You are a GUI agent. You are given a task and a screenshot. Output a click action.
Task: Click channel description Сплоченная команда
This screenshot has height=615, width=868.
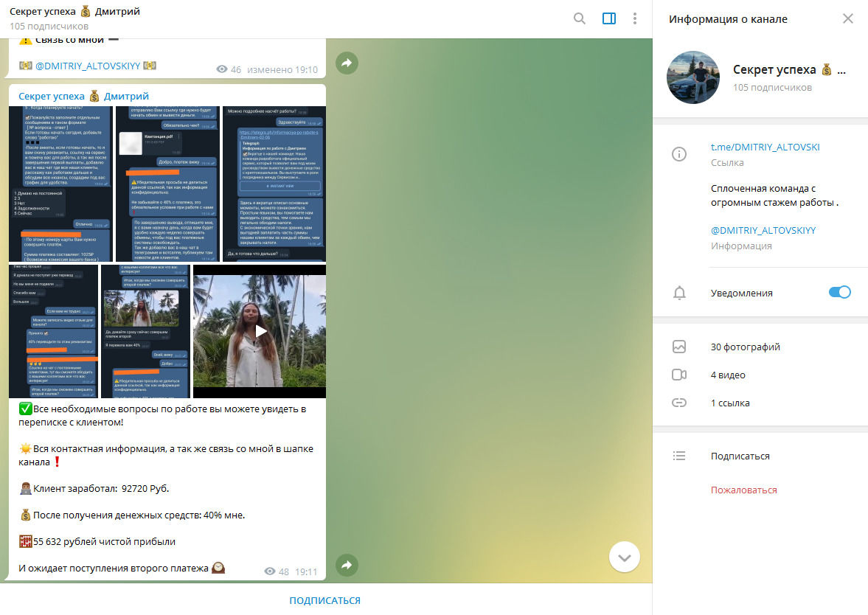(774, 195)
